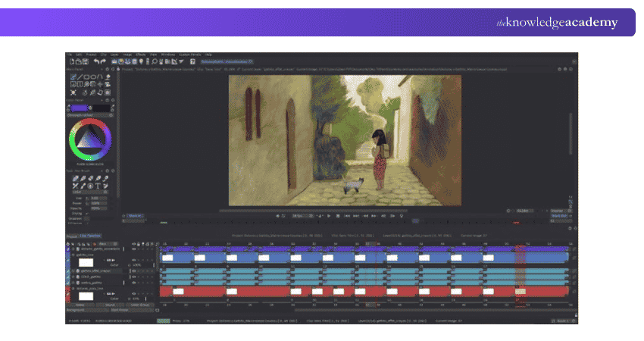Open blend mode dropdown of gatito_line layer
The image size is (644, 341).
(114, 265)
